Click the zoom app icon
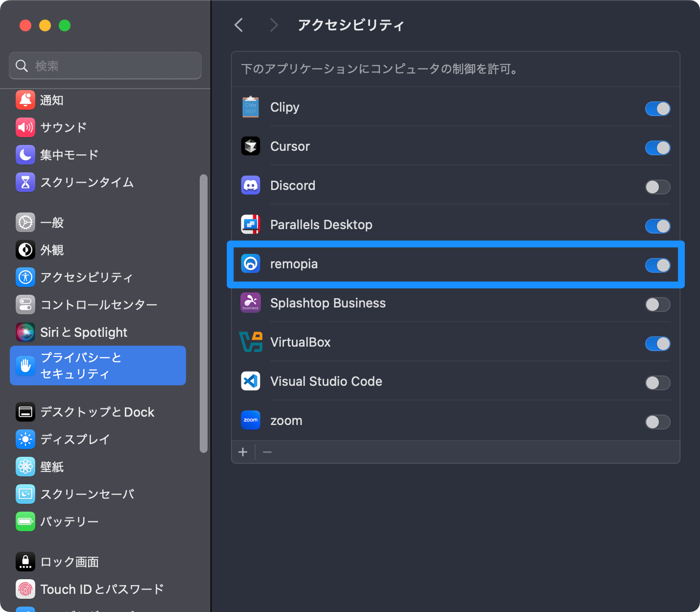Image resolution: width=700 pixels, height=612 pixels. coord(251,420)
